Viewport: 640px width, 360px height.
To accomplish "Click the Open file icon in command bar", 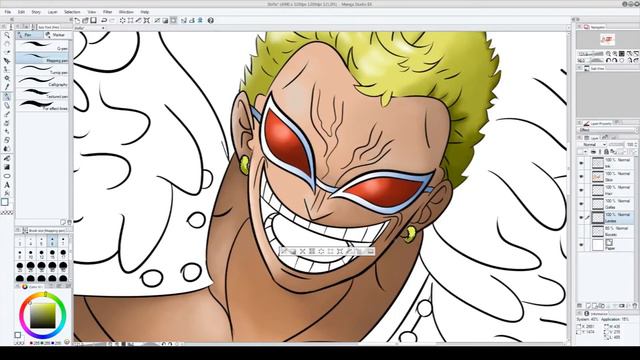I will pyautogui.click(x=85, y=20).
